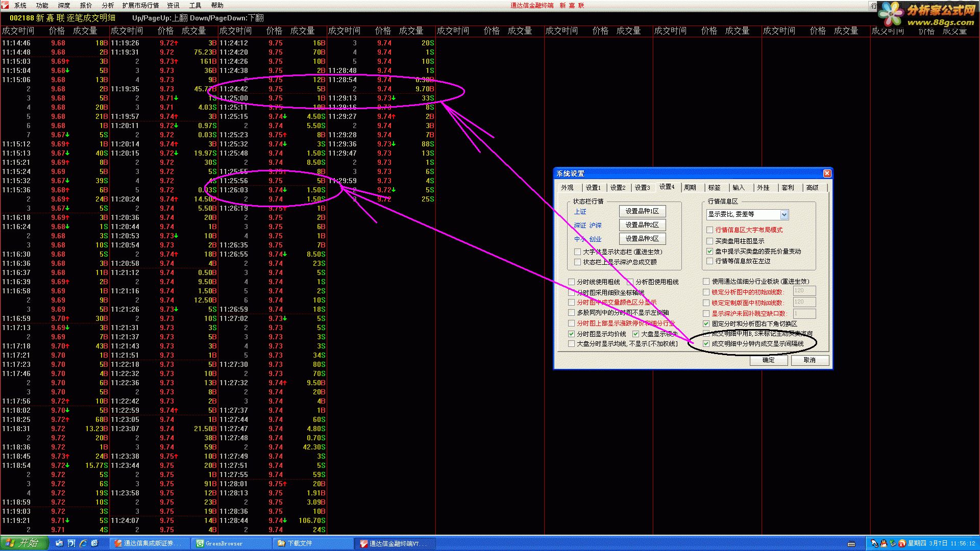Viewport: 980px width, 551px height.
Task: Click the 设置品种1区 button
Action: coord(642,211)
